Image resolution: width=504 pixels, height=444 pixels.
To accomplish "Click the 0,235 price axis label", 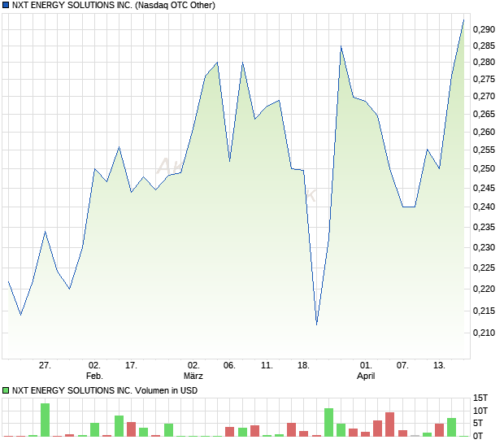I will 484,228.
